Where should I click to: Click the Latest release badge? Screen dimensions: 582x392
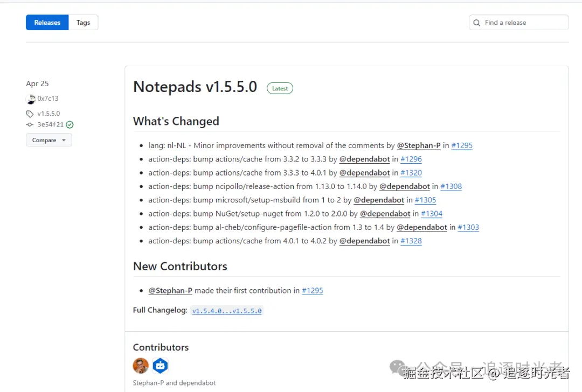click(x=280, y=89)
